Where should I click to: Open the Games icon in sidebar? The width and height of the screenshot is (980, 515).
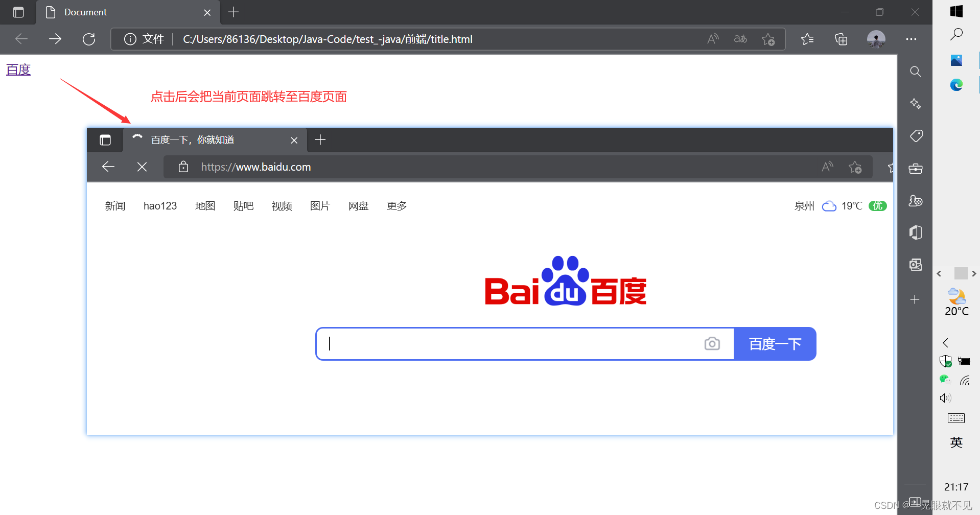(x=916, y=200)
